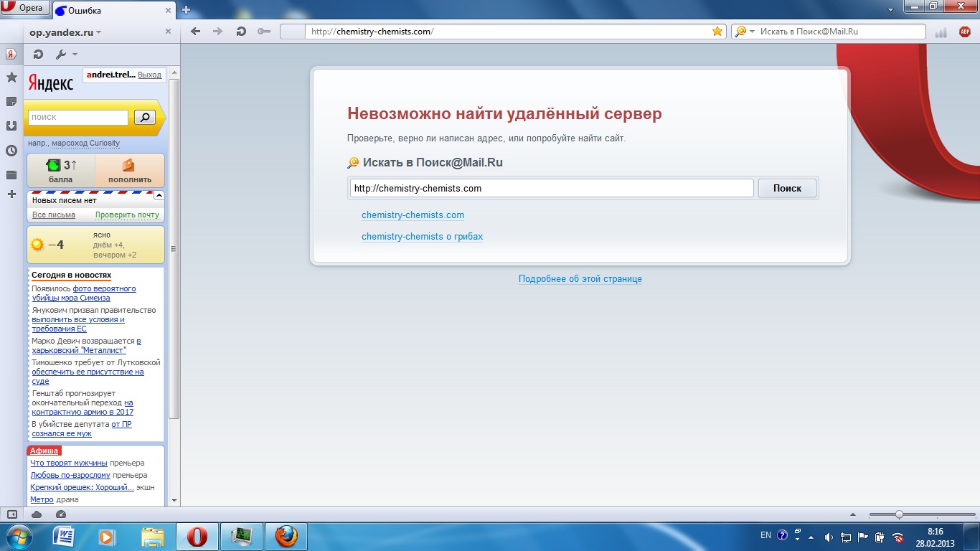Open the History clock panel
This screenshot has height=551, width=980.
[x=11, y=151]
